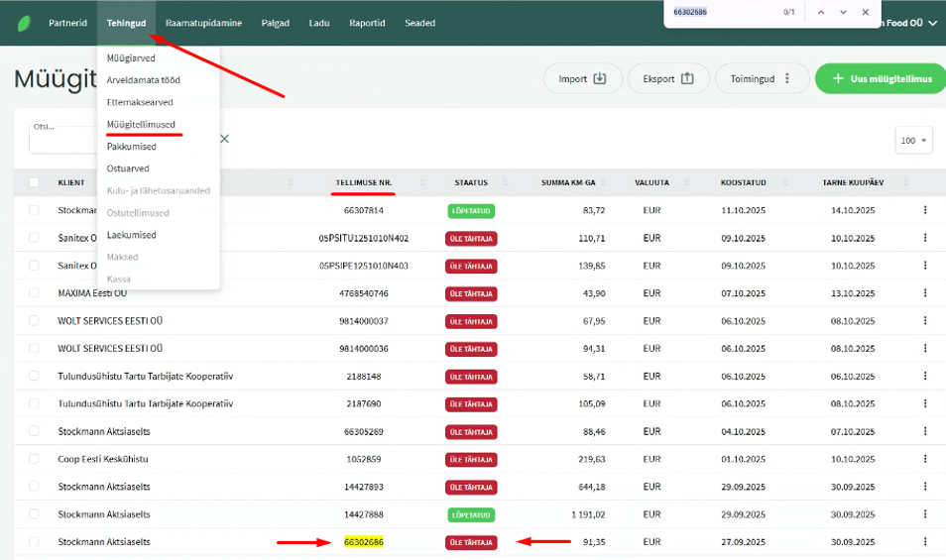Go to previous find result with up arrow

(x=820, y=12)
